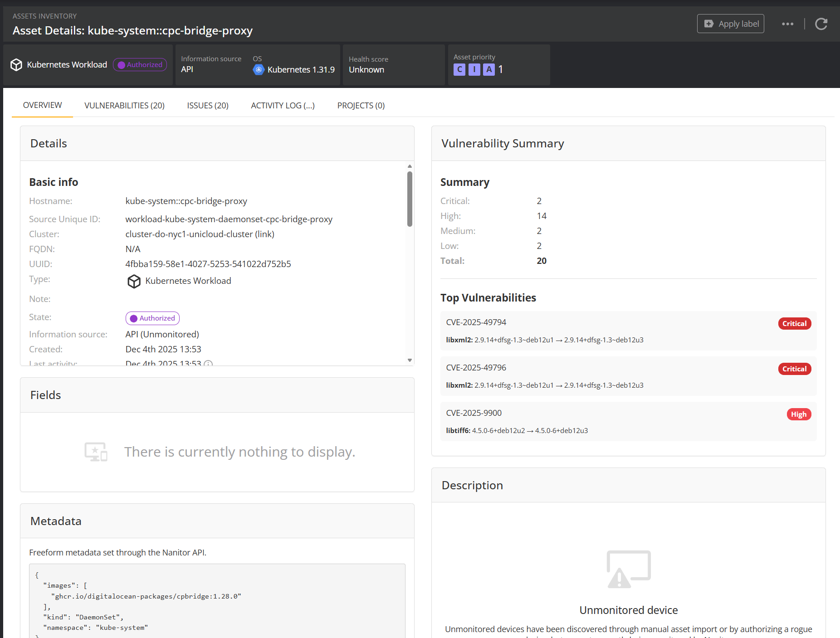Click the cube icon next to Type field

coord(134,281)
